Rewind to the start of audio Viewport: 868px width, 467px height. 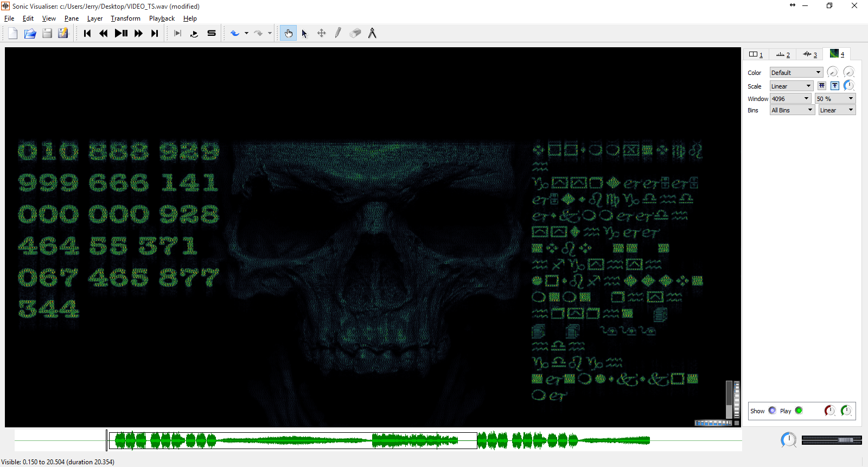(x=87, y=33)
